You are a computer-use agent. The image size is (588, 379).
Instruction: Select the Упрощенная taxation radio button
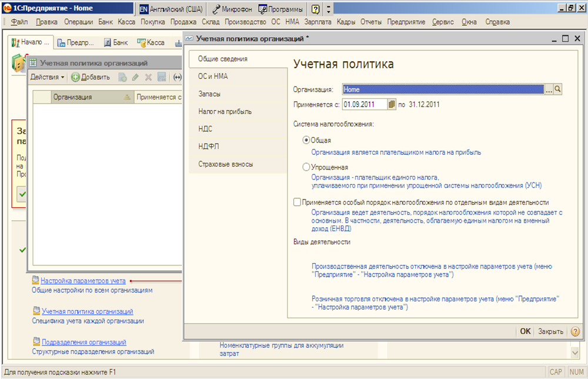point(306,167)
